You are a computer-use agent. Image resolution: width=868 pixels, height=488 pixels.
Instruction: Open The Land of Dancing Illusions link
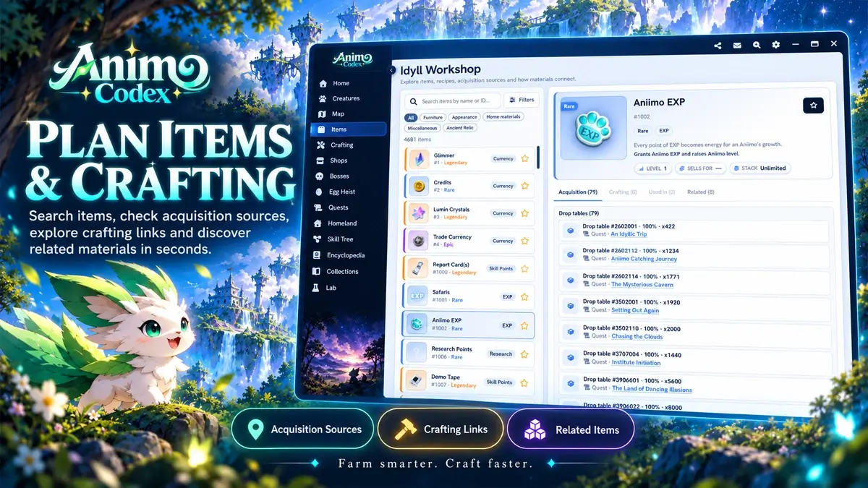pos(652,389)
